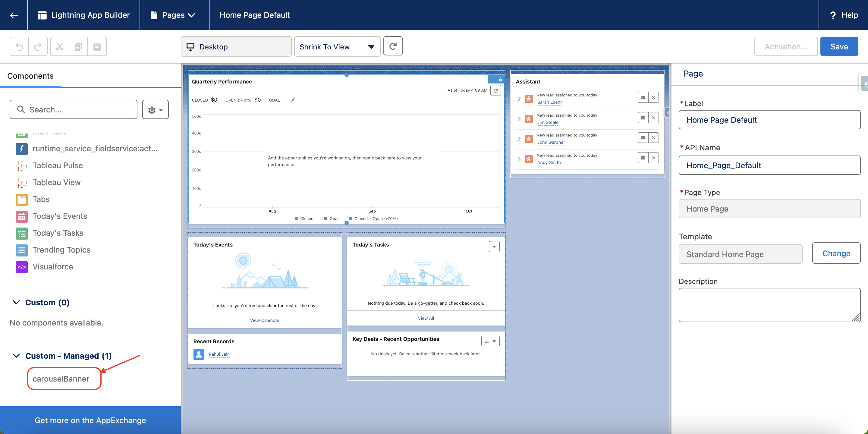Collapse the Custom - Managed (1) section

pos(16,356)
